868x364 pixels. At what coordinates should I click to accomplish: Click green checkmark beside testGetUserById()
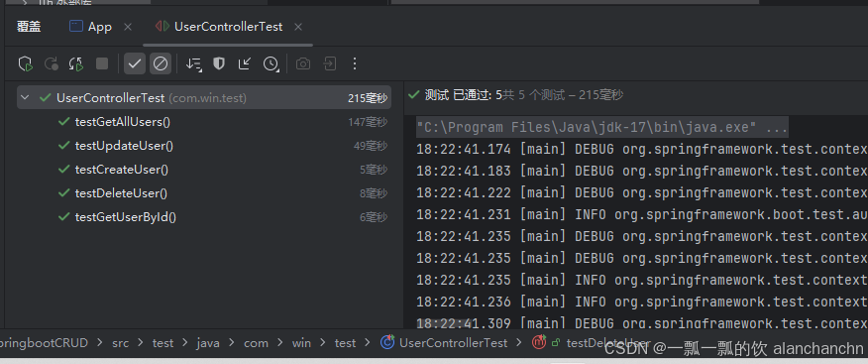tap(63, 216)
